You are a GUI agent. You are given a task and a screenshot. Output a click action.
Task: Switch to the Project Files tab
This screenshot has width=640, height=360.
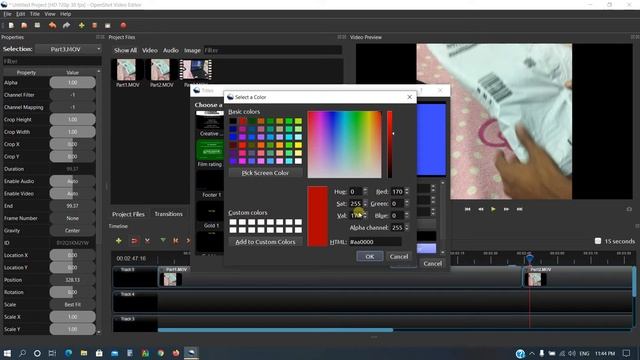(x=128, y=214)
